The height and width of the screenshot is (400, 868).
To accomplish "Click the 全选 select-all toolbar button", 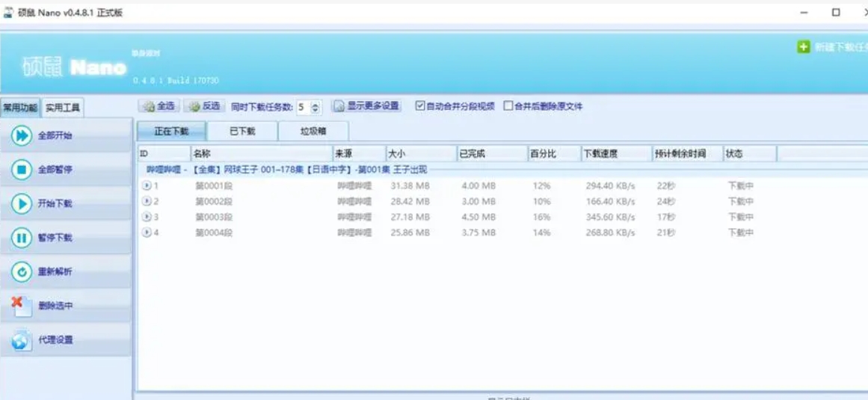I will click(x=158, y=106).
